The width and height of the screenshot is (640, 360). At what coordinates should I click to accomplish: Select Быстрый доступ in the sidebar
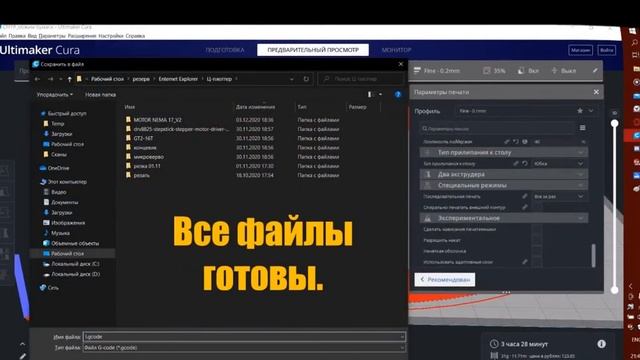[63, 113]
